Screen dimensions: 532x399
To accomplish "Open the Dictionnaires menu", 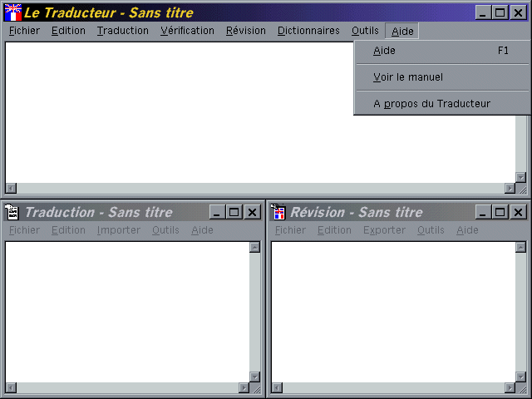I will pos(308,31).
